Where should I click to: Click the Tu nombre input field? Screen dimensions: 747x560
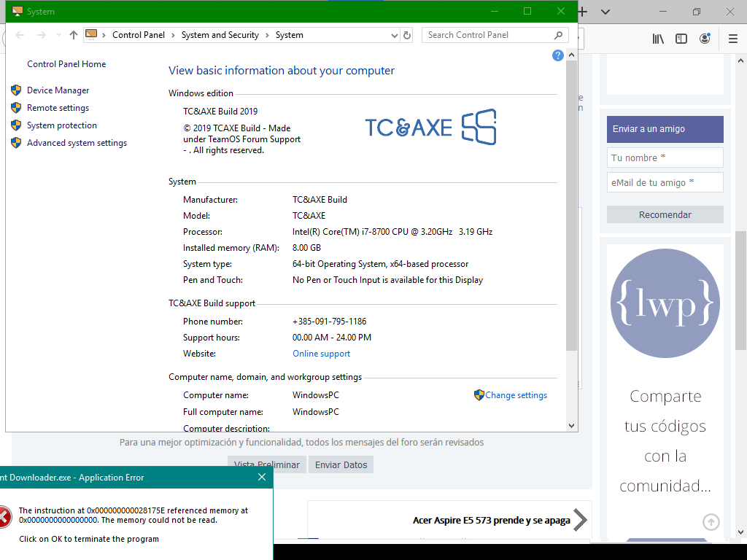pyautogui.click(x=665, y=157)
